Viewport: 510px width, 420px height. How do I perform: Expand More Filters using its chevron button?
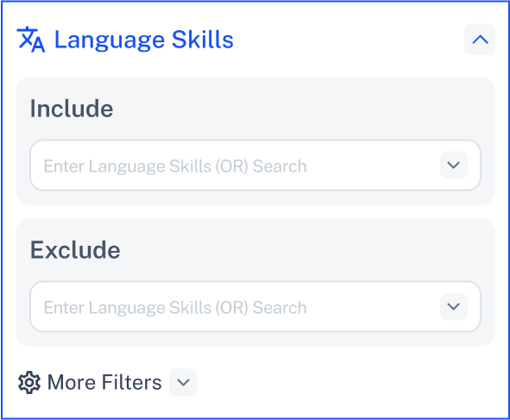tap(183, 382)
